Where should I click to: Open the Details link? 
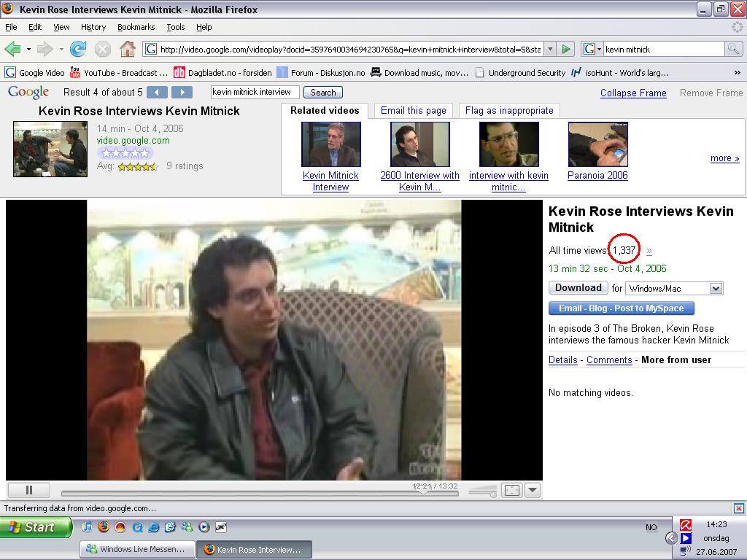[562, 360]
